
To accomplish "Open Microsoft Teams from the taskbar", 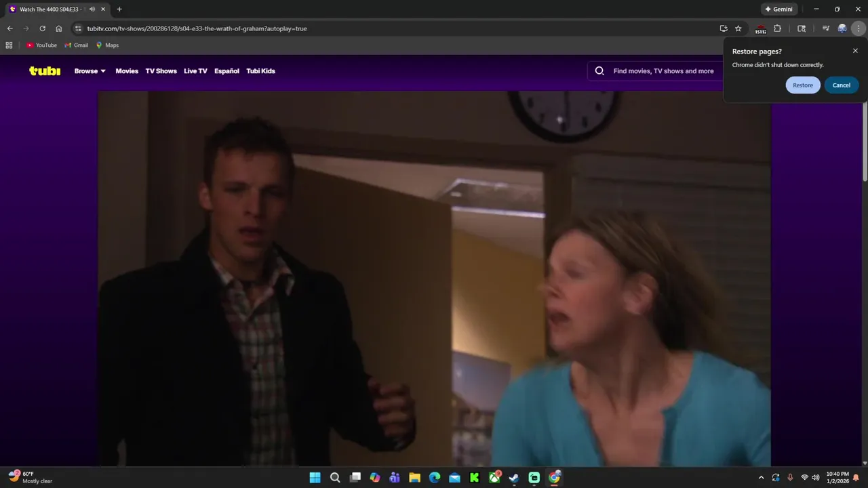I will (395, 478).
